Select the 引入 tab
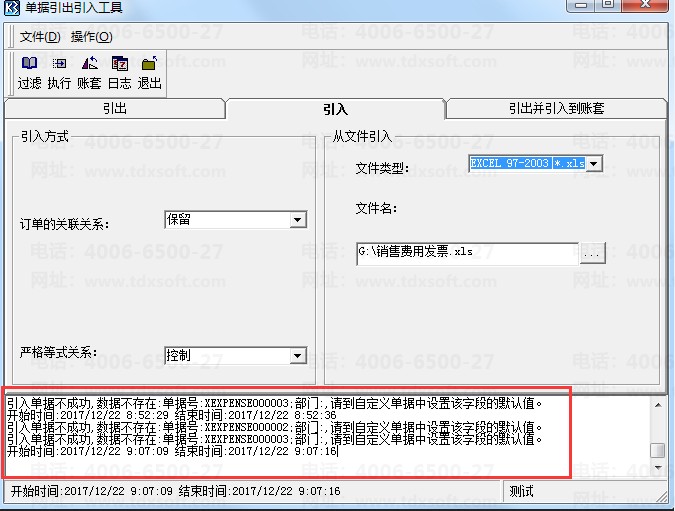Viewport: 675px width, 511px height. click(335, 109)
